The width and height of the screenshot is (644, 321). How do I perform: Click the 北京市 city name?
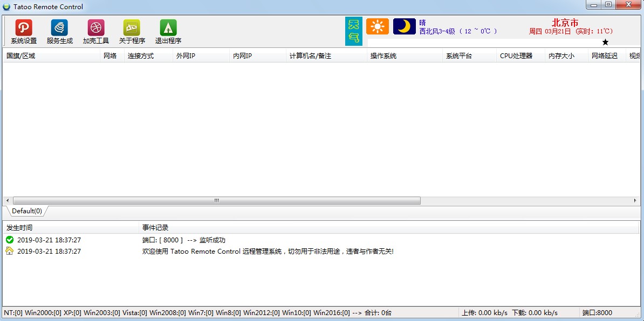(565, 23)
